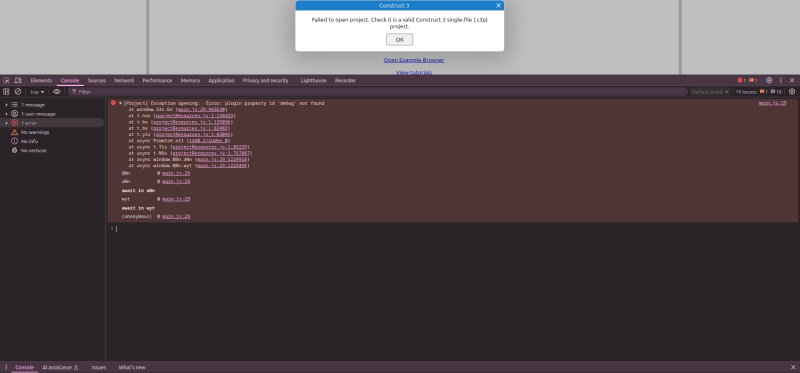Viewport: 800px width, 373px height.
Task: Open the DevTools three-dot customize menu
Action: pyautogui.click(x=781, y=81)
